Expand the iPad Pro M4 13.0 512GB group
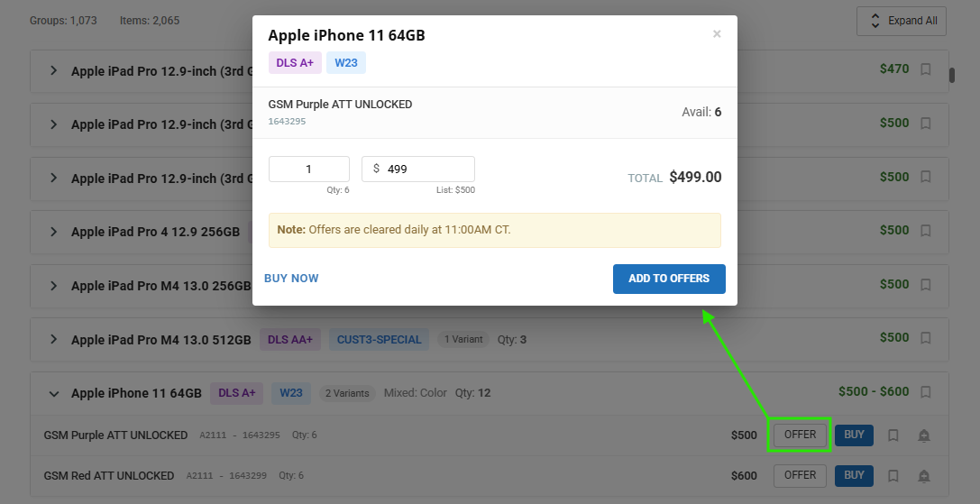Viewport: 980px width, 504px height. click(54, 339)
